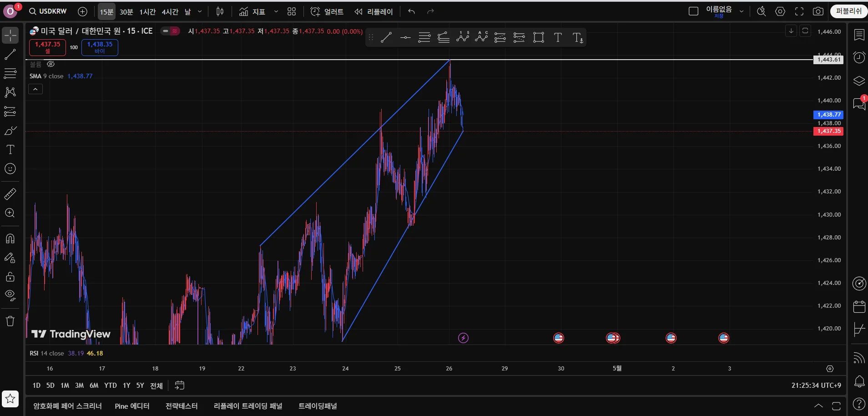Click the trash remove drawings icon
This screenshot has width=868, height=416.
tap(10, 321)
